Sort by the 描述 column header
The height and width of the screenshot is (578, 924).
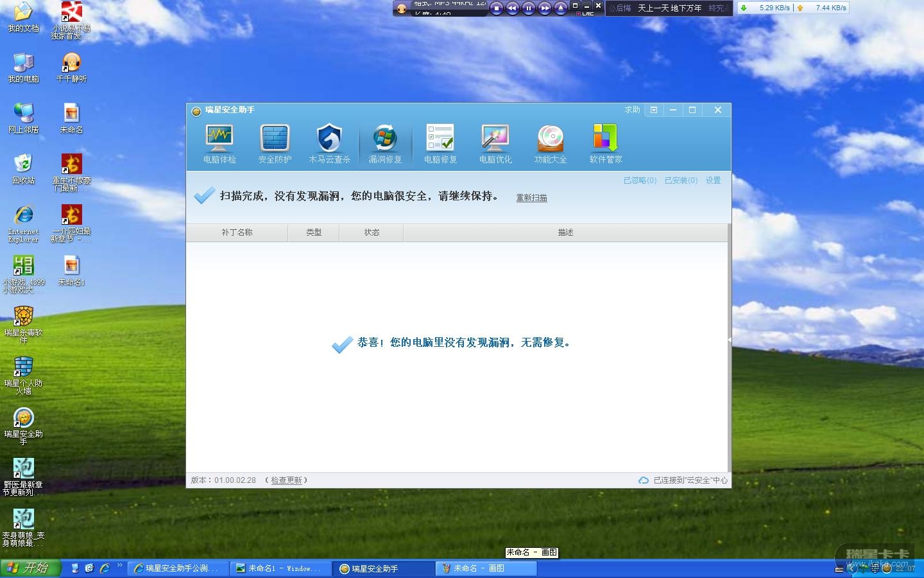(565, 232)
